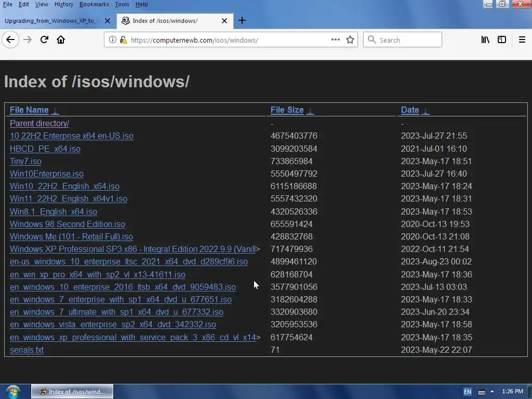Download en_windows_7_enterprise_with_sp1 iso

click(121, 300)
